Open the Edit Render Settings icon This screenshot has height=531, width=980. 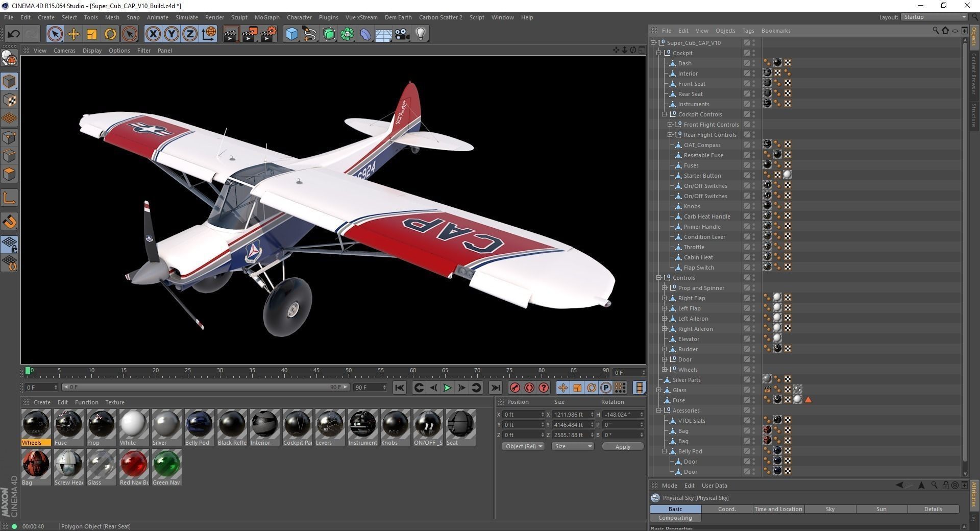click(x=268, y=34)
